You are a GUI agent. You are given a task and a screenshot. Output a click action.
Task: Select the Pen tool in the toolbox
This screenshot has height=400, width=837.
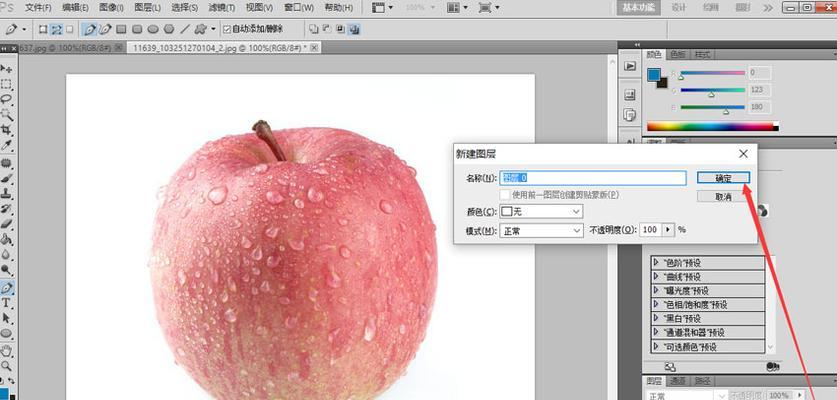pyautogui.click(x=6, y=288)
